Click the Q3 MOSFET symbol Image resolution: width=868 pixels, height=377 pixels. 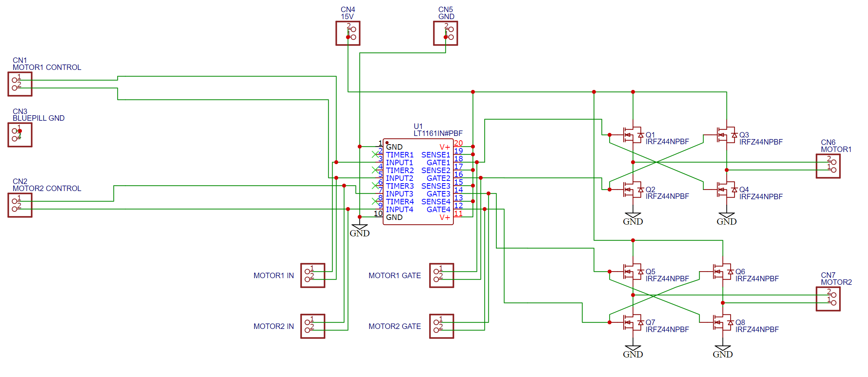(726, 135)
